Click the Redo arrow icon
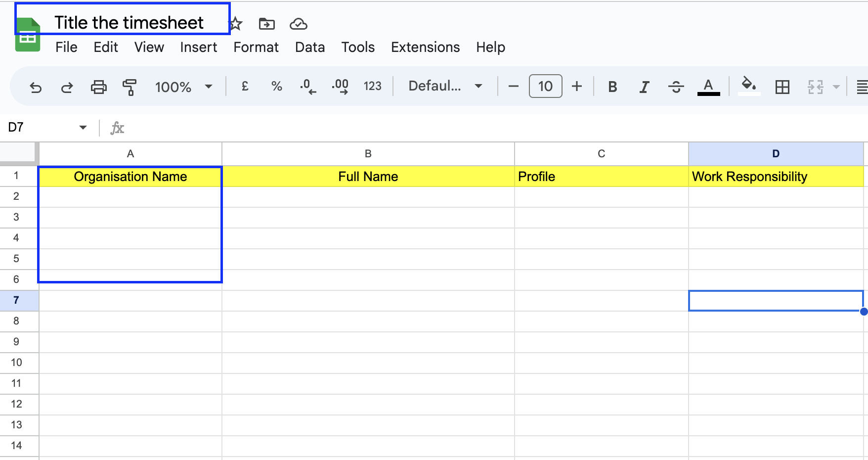Image resolution: width=868 pixels, height=460 pixels. (67, 87)
